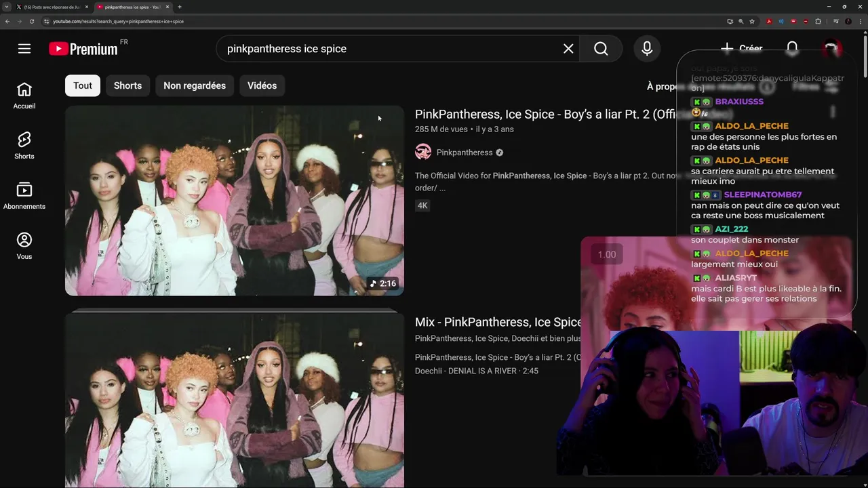Open a new browser tab
The width and height of the screenshot is (868, 488).
tap(180, 7)
